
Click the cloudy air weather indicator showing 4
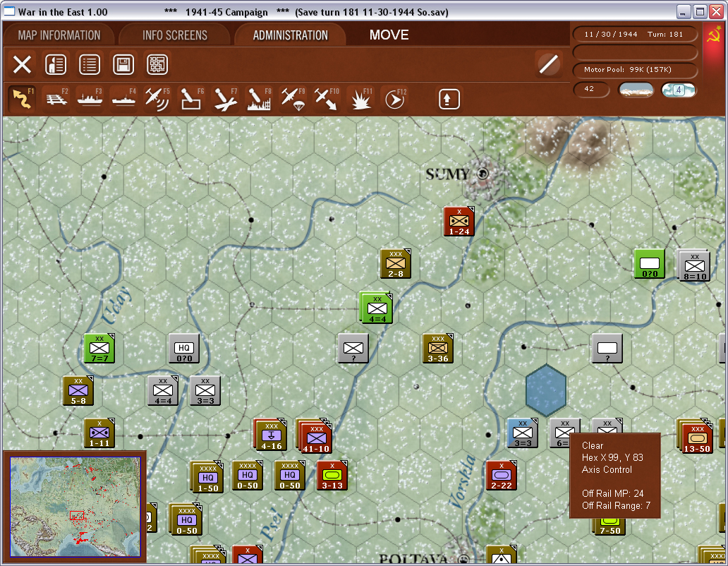point(679,90)
